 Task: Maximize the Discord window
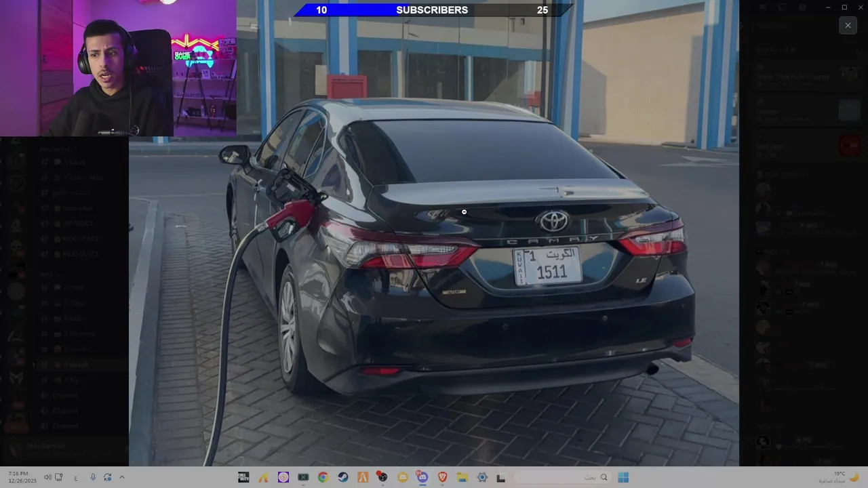(x=844, y=7)
